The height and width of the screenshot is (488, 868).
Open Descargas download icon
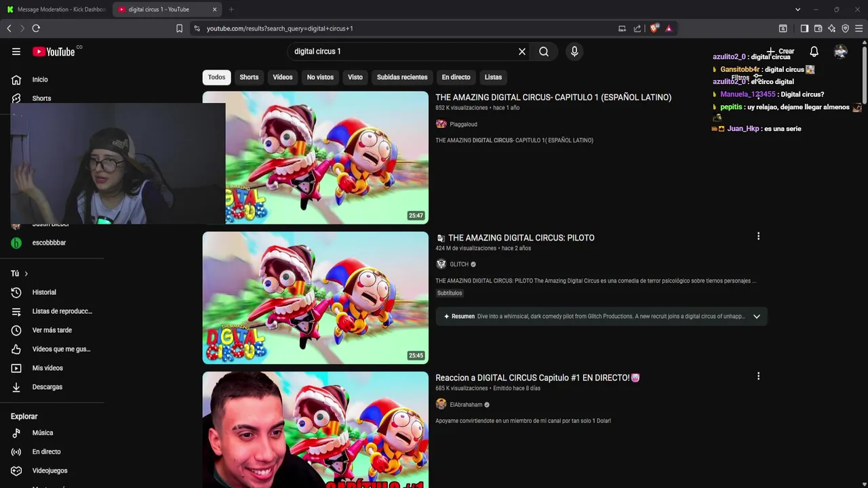point(16,387)
